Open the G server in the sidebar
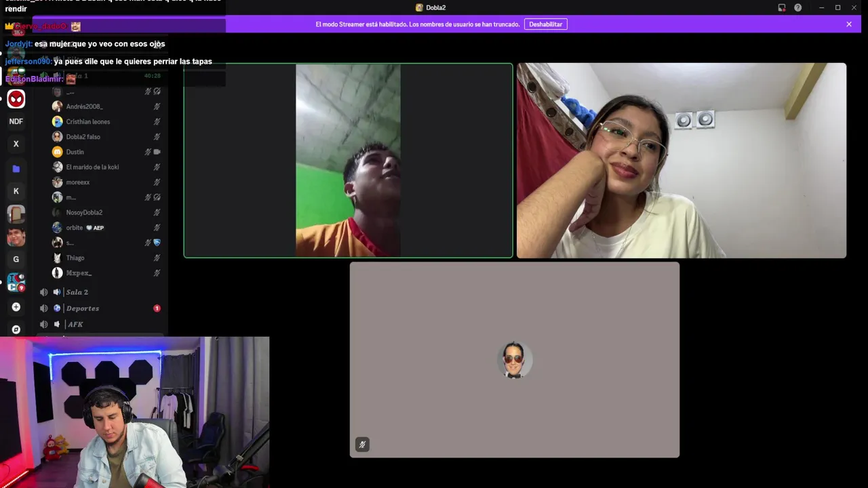Image resolution: width=868 pixels, height=488 pixels. [16, 259]
